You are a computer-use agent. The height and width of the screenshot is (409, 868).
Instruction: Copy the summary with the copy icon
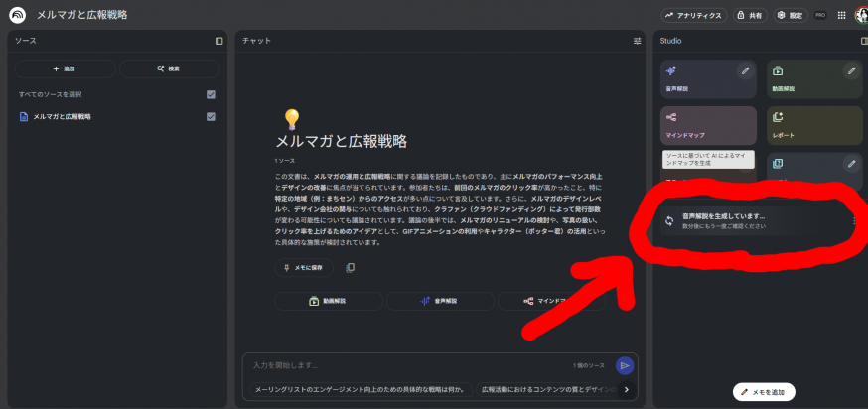click(x=350, y=267)
